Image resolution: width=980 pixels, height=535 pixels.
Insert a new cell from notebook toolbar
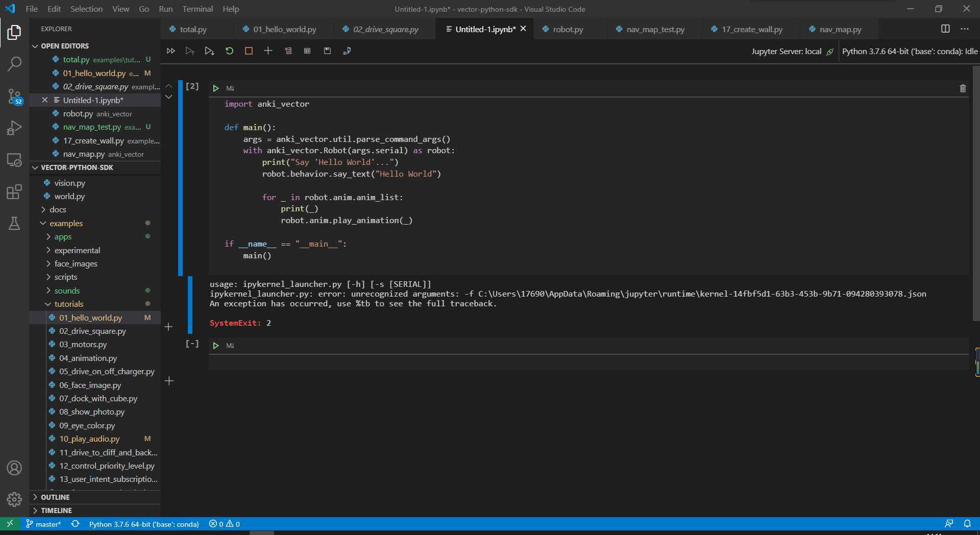pyautogui.click(x=268, y=51)
